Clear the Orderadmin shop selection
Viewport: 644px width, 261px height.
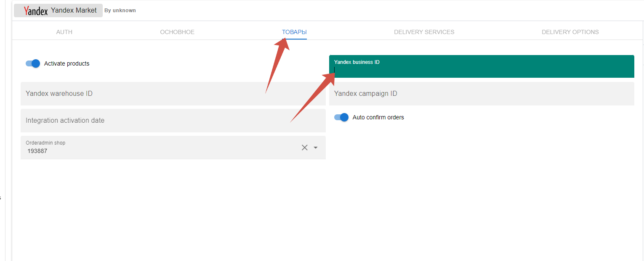point(305,148)
